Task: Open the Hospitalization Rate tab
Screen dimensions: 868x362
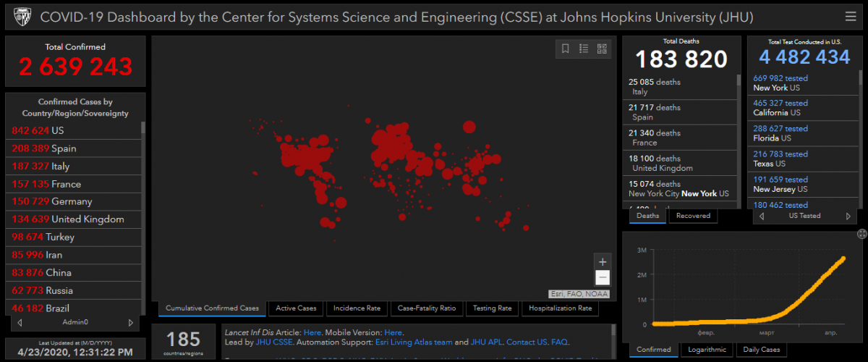Action: (560, 308)
